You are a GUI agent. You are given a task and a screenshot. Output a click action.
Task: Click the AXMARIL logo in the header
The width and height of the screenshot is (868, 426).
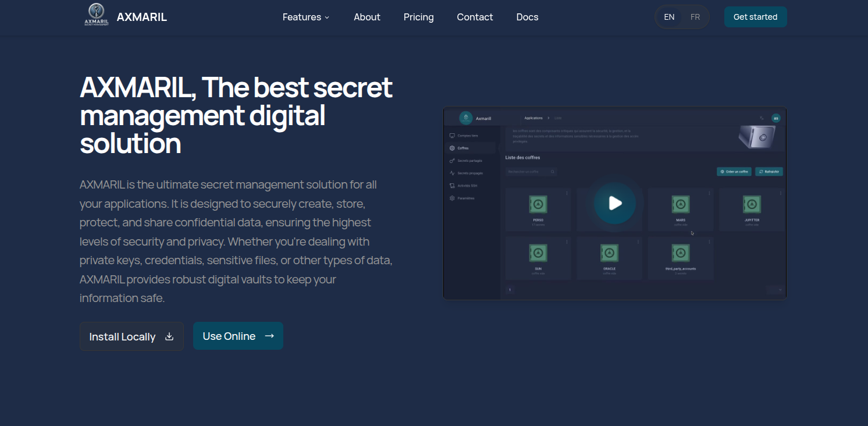pyautogui.click(x=96, y=16)
